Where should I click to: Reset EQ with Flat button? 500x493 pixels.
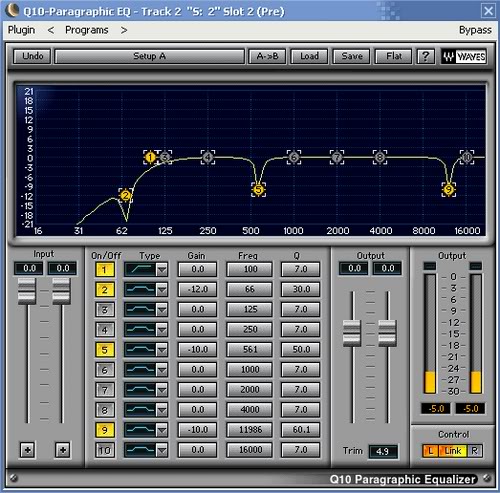[394, 56]
